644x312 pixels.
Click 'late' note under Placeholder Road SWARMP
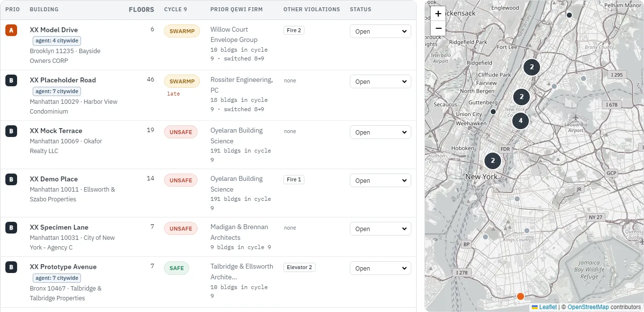174,94
